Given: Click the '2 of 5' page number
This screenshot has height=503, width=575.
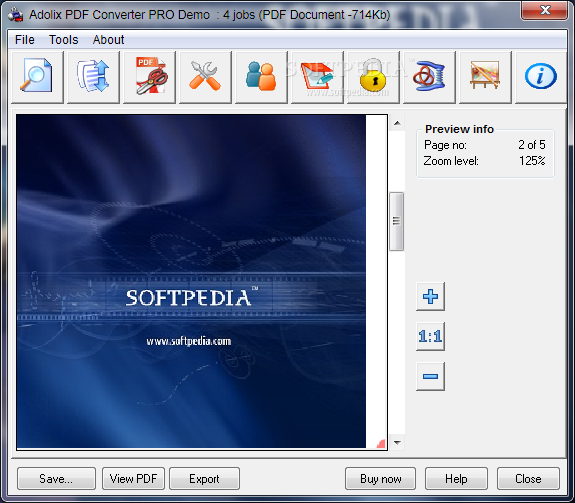Looking at the screenshot, I should 532,145.
